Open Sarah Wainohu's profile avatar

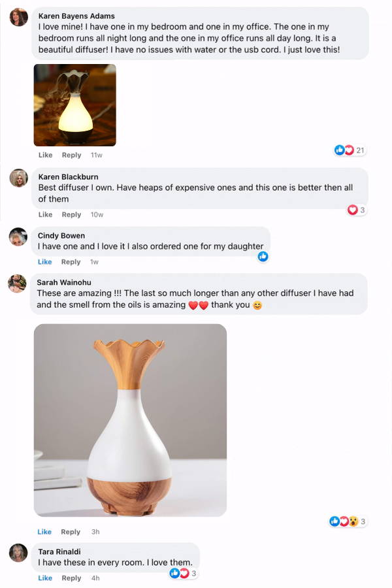tap(17, 284)
